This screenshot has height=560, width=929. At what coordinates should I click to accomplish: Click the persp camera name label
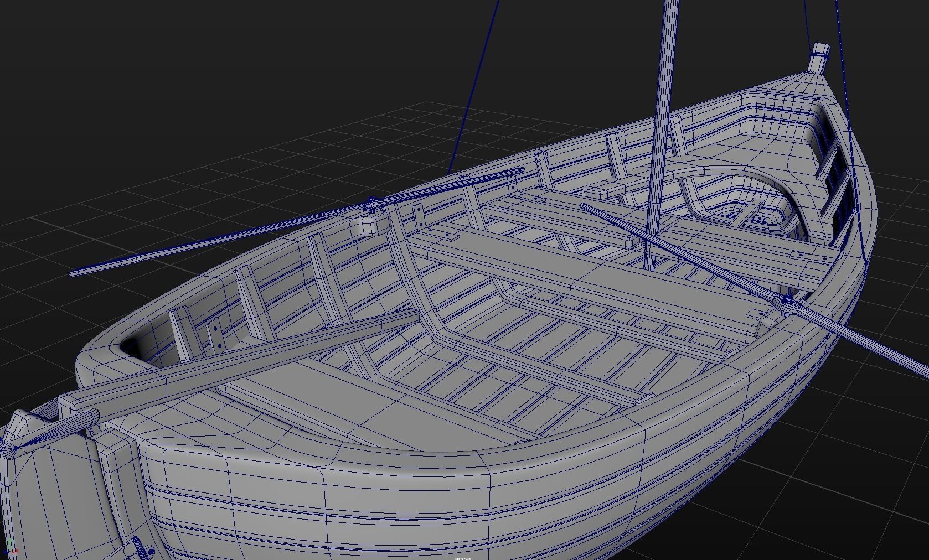coord(463,558)
